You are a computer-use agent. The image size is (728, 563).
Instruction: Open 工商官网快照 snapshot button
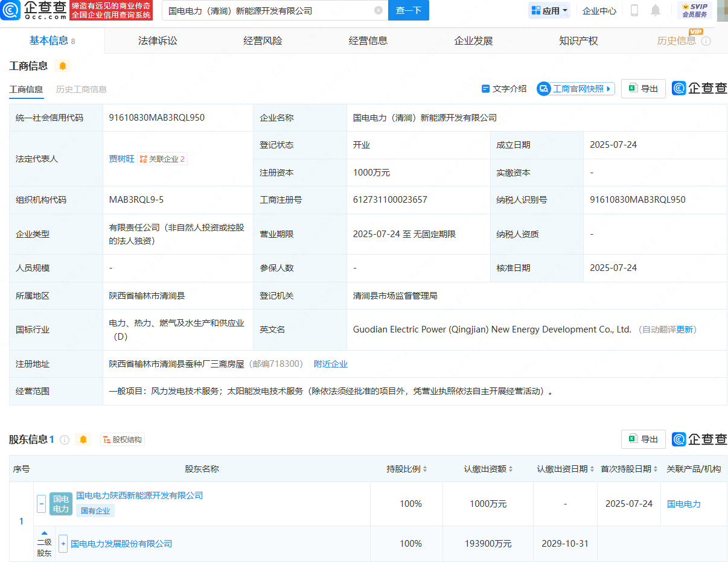576,89
